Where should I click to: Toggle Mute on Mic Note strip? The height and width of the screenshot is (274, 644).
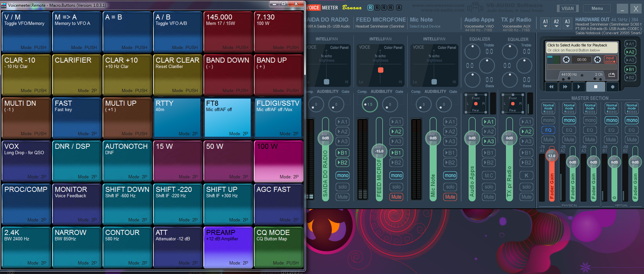tap(450, 197)
